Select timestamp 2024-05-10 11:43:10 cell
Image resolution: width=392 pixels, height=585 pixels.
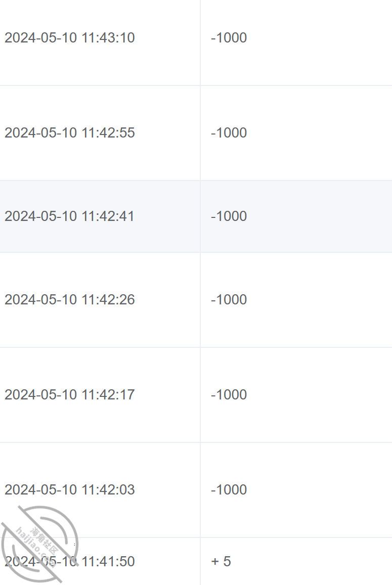coord(69,38)
